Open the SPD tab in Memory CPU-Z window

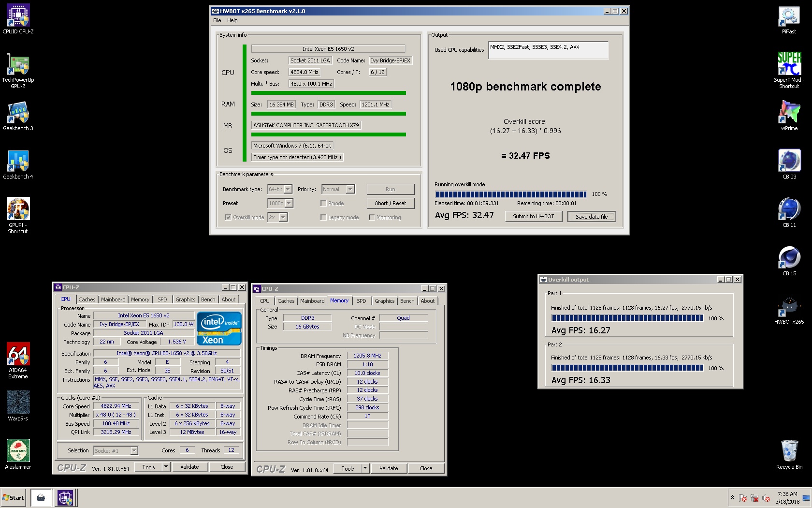pyautogui.click(x=362, y=301)
